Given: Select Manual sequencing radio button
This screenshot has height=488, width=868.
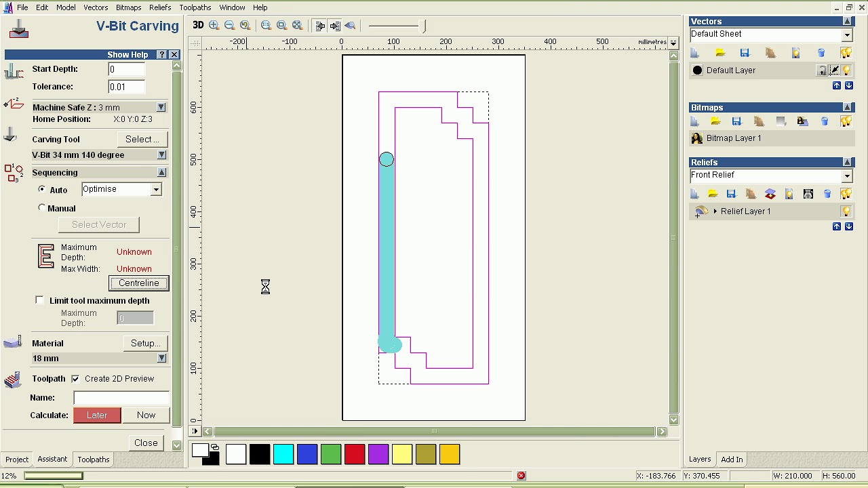Looking at the screenshot, I should coord(42,207).
